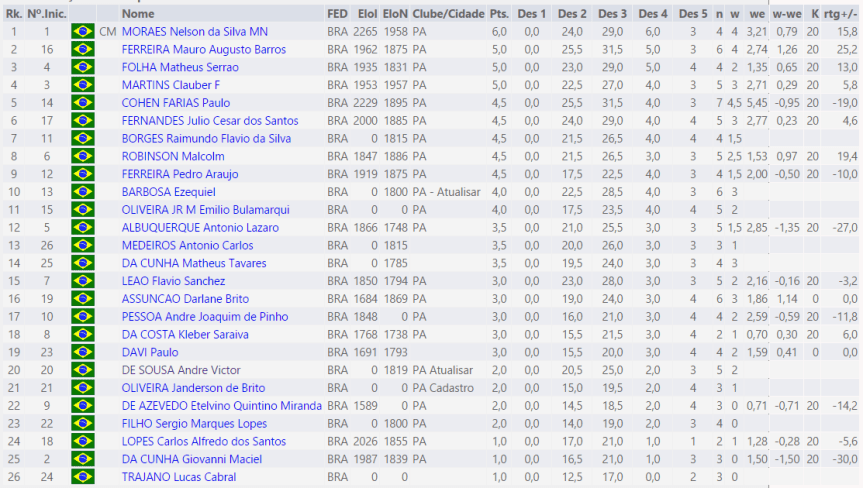Open BORGES Raimundo Flavio da Silva details
Image resolution: width=863 pixels, height=488 pixels.
pos(206,139)
